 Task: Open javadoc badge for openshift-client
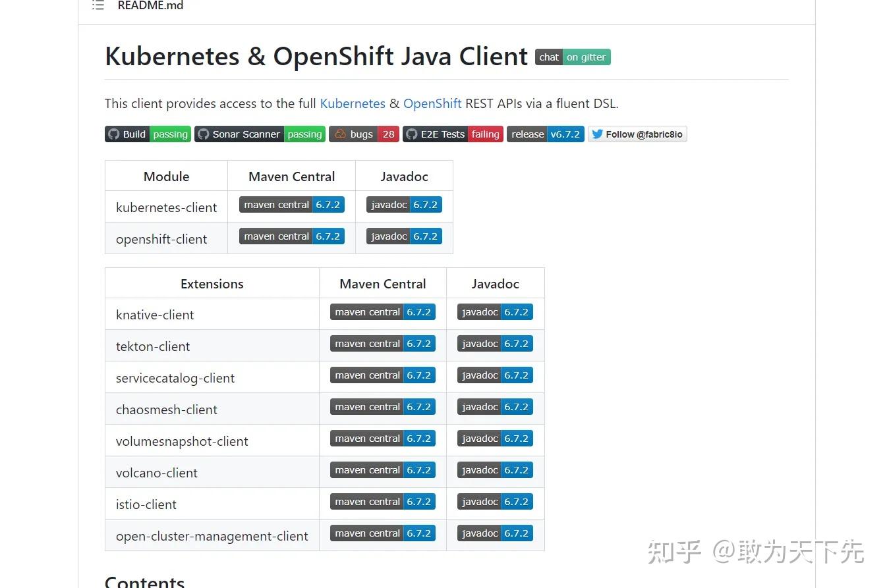pyautogui.click(x=404, y=236)
